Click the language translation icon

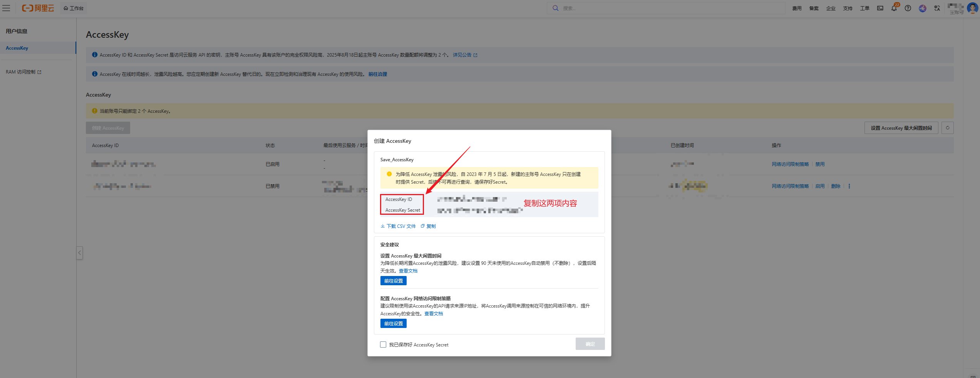pyautogui.click(x=937, y=8)
